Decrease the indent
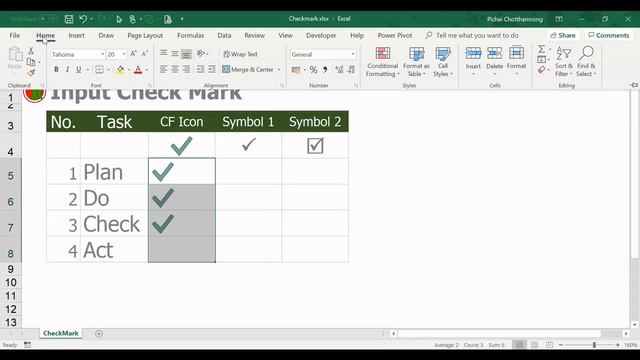 pos(200,69)
